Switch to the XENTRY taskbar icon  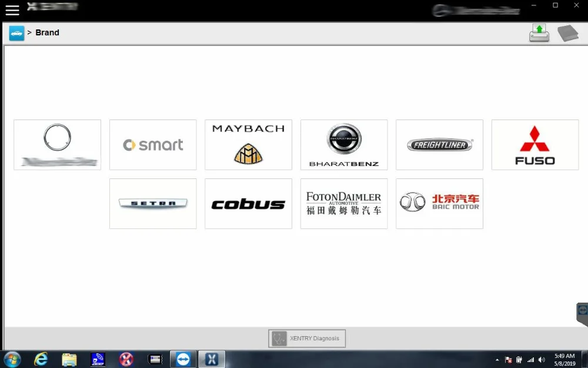pyautogui.click(x=212, y=359)
